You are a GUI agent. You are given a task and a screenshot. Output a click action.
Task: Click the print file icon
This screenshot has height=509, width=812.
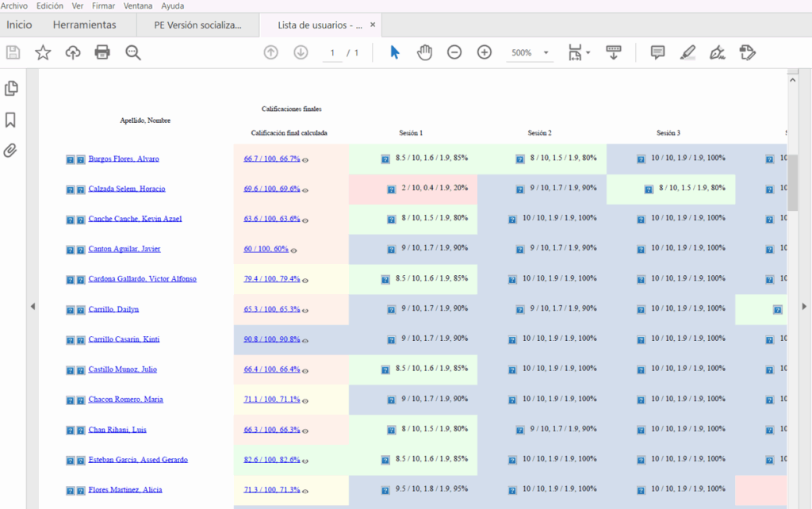click(x=102, y=52)
